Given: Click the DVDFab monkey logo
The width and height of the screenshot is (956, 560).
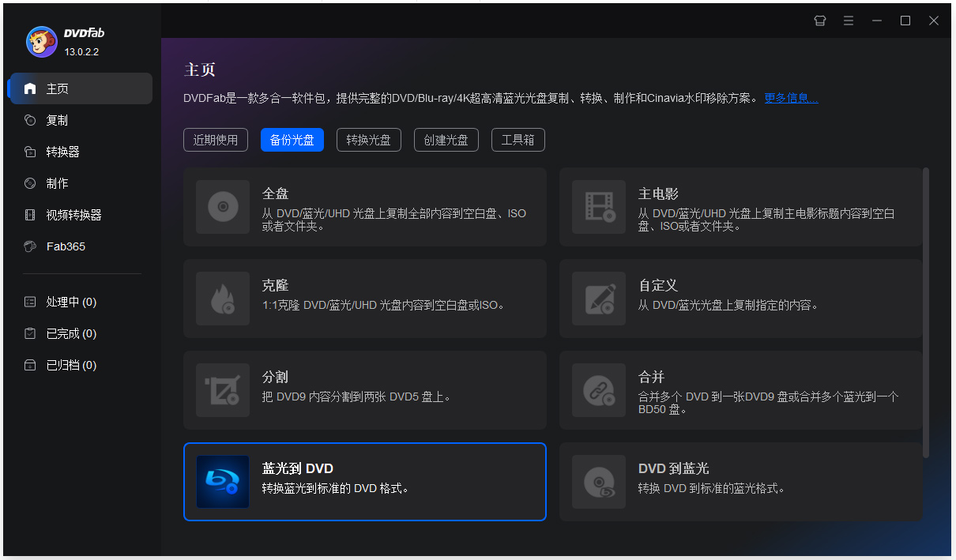Looking at the screenshot, I should [42, 40].
